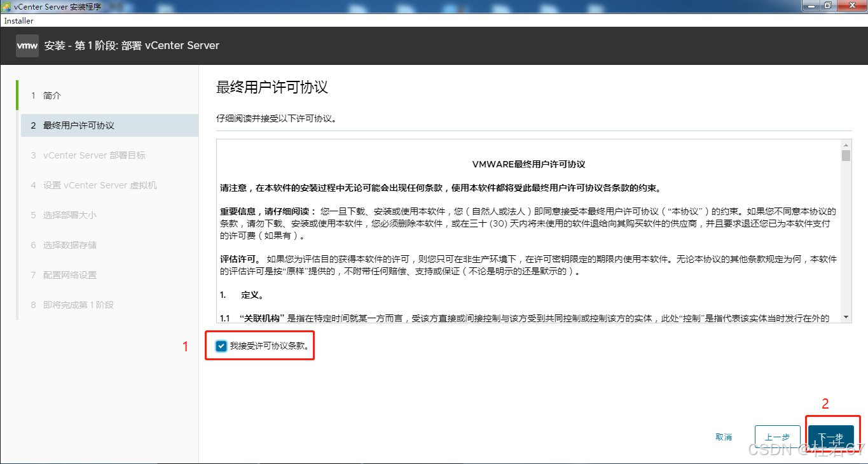The image size is (868, 464).
Task: Select step 7 配置网络设置
Action: 109,275
